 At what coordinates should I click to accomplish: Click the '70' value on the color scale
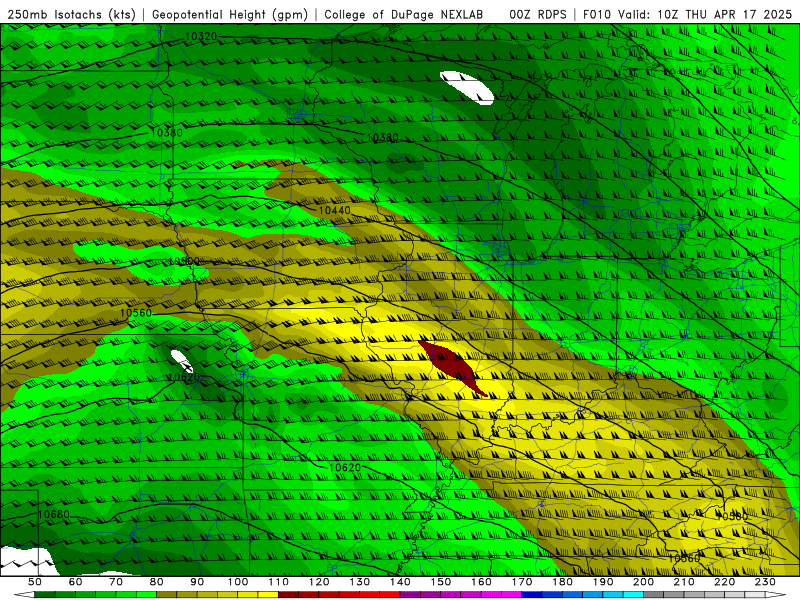116,582
